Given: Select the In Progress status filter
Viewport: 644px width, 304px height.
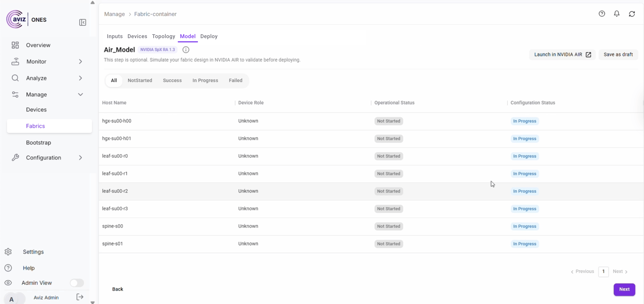Looking at the screenshot, I should click(205, 80).
